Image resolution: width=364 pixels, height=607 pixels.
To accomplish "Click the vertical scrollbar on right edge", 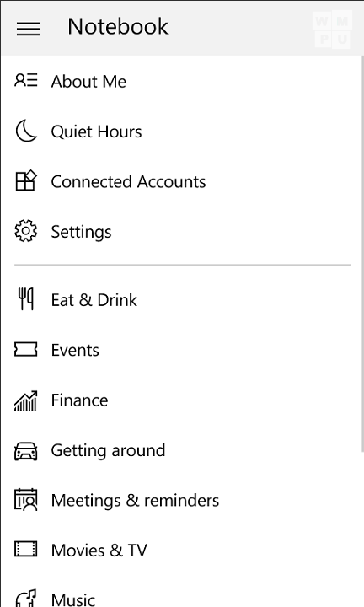I will [362, 254].
